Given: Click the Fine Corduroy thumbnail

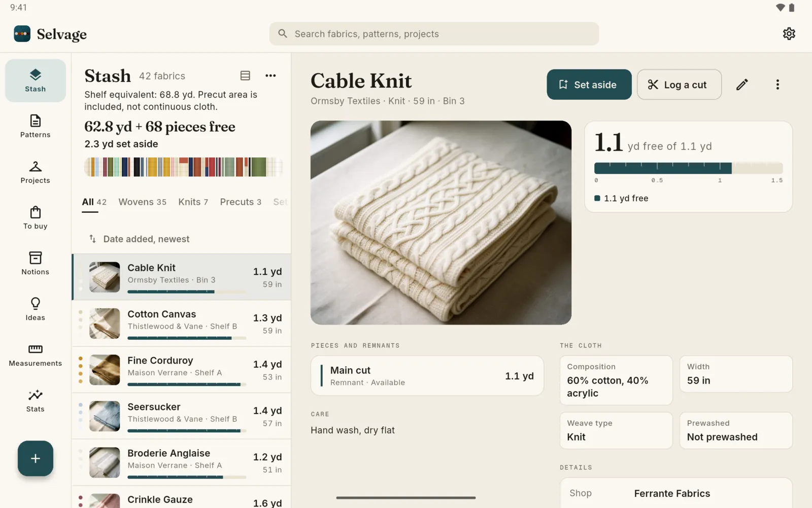Looking at the screenshot, I should click(x=105, y=369).
